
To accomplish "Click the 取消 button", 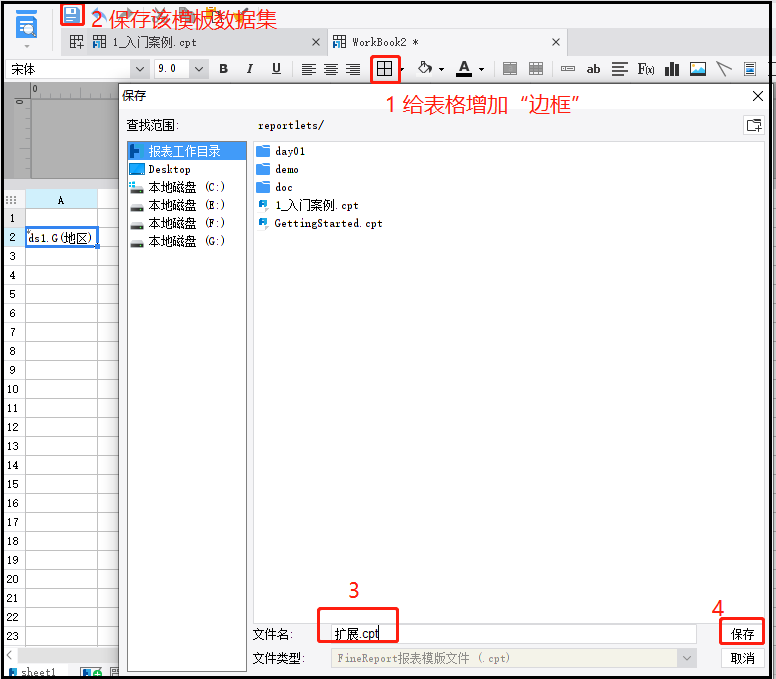I will (x=742, y=658).
